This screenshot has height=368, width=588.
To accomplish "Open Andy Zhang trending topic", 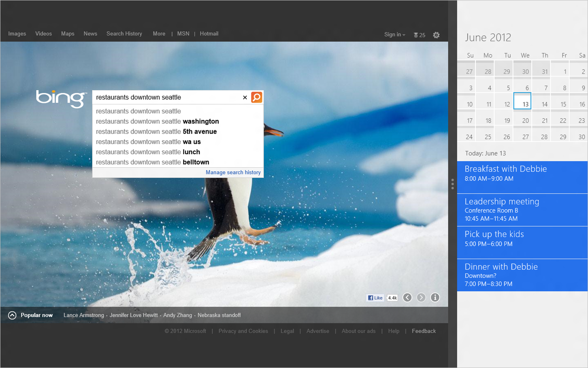I will click(177, 315).
